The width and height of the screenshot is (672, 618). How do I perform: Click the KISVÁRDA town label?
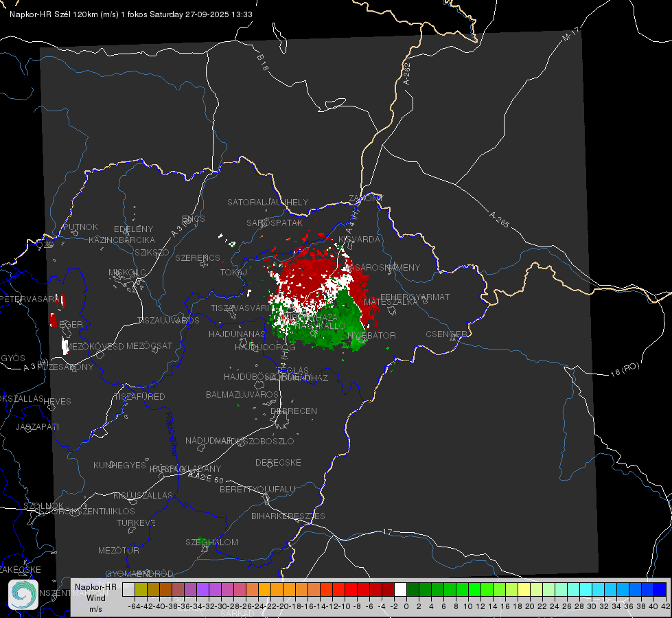(360, 240)
